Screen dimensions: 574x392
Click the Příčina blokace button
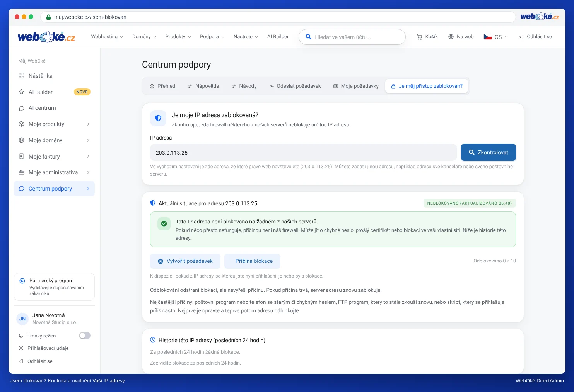coord(252,261)
